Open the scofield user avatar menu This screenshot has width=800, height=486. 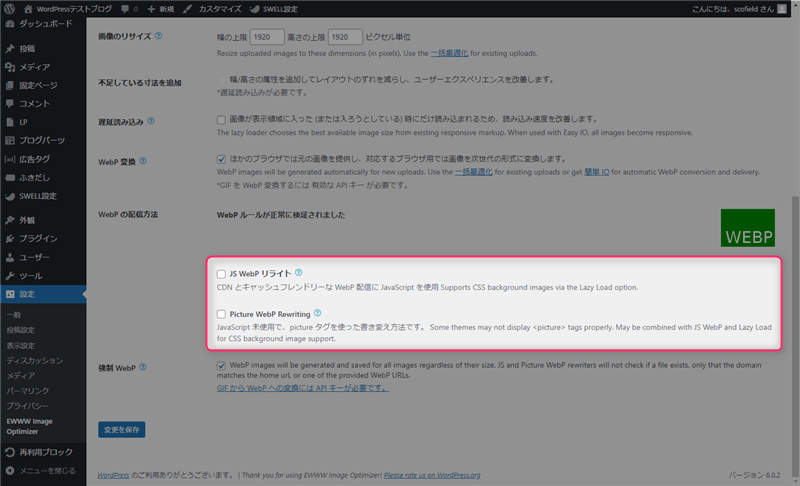pyautogui.click(x=781, y=9)
